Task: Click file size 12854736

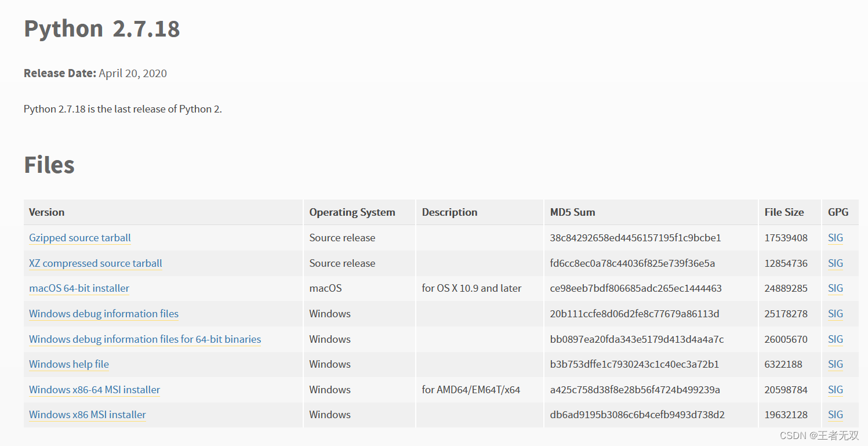Action: (x=786, y=263)
